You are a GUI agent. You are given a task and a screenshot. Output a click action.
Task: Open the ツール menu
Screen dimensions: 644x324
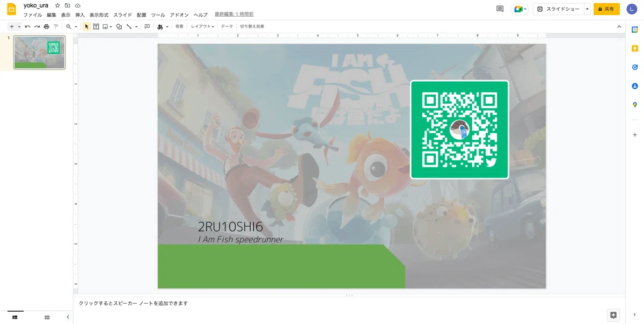158,15
